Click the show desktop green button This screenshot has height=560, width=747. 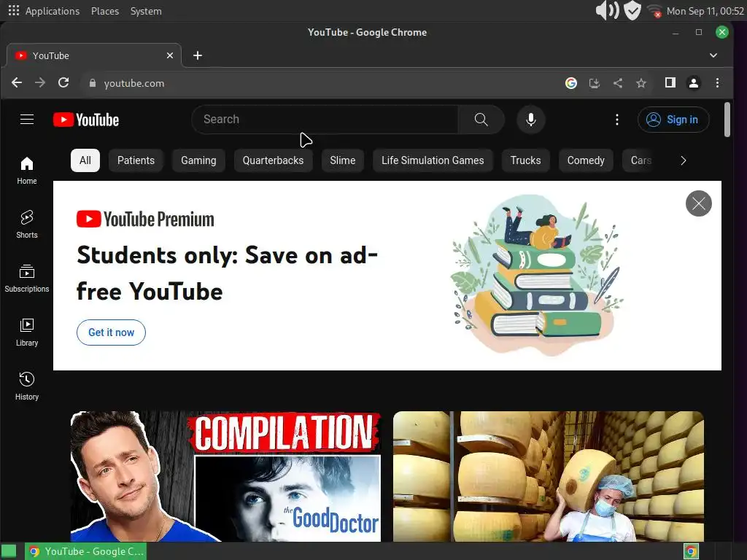coord(9,551)
